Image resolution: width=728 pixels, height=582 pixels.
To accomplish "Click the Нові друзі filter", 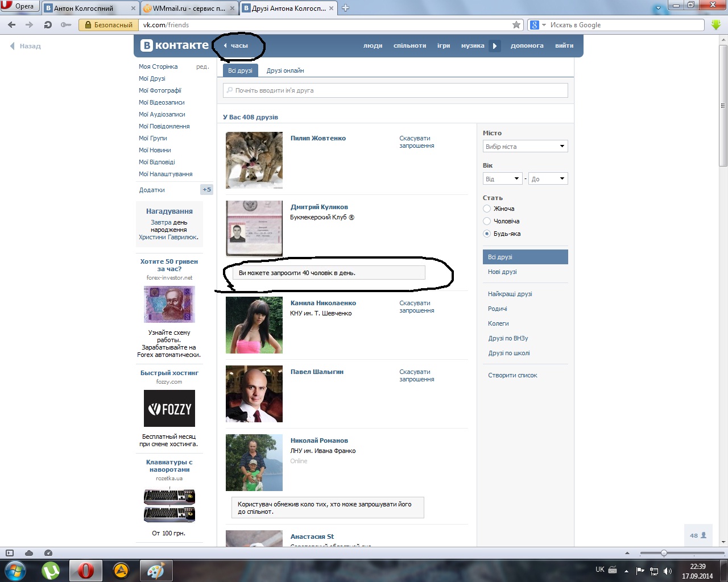I will 502,272.
